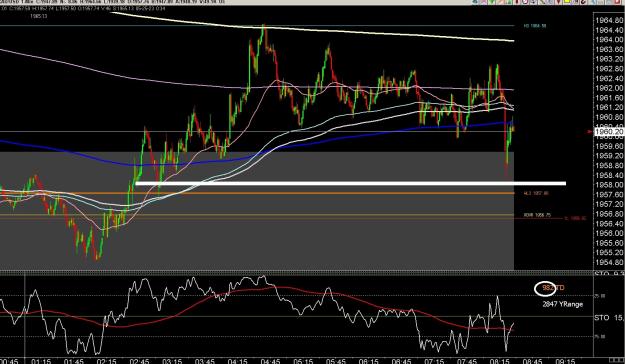
Task: Click the orange 982 TD readout
Action: coord(553,287)
